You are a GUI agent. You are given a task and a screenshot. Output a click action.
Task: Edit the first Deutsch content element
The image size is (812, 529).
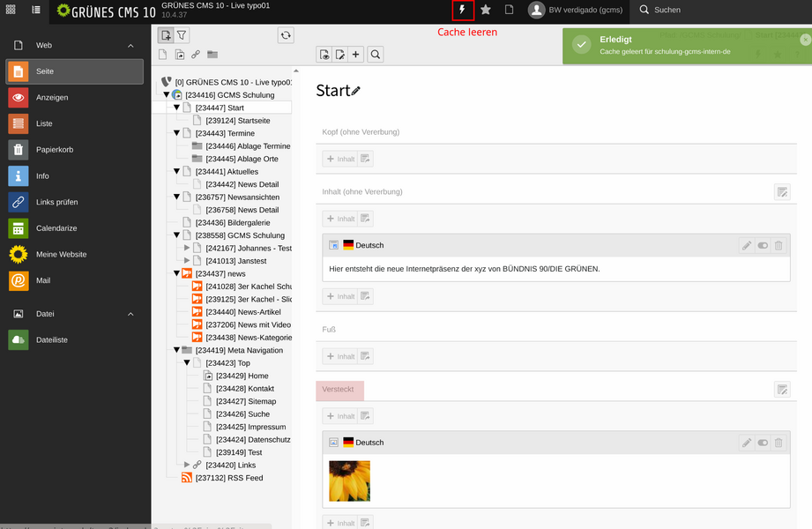coord(747,246)
